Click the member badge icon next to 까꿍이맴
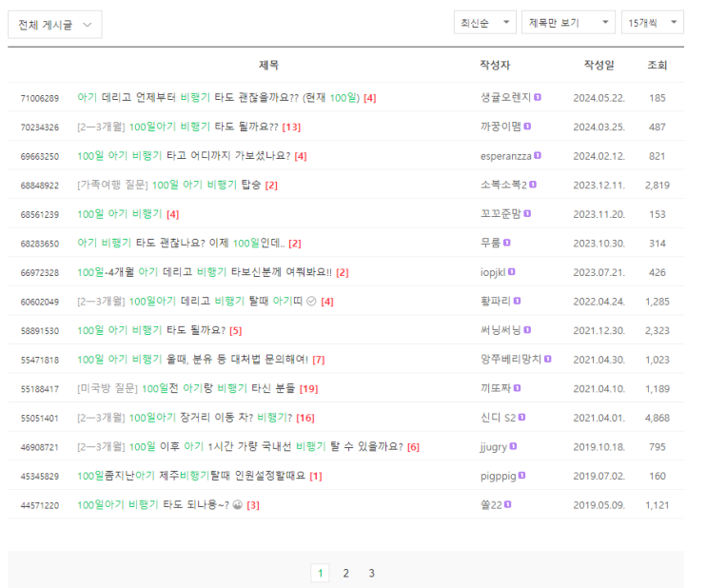This screenshot has width=707, height=588. tap(527, 127)
